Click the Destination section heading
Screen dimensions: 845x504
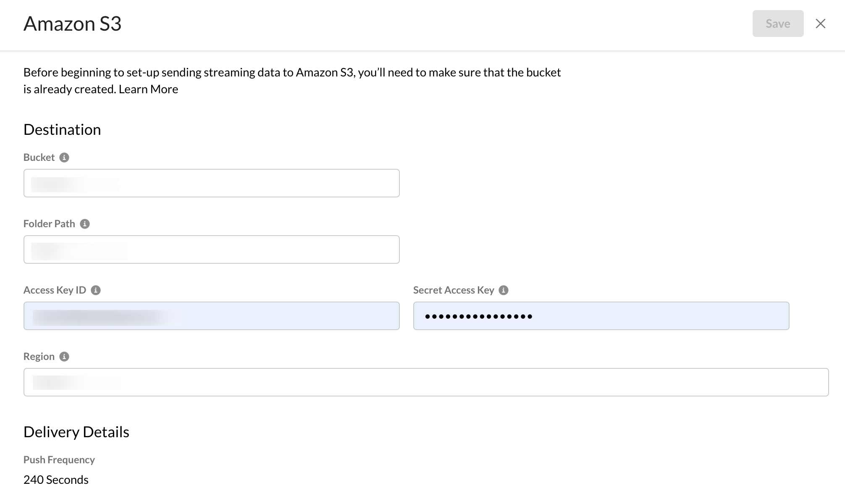tap(62, 129)
